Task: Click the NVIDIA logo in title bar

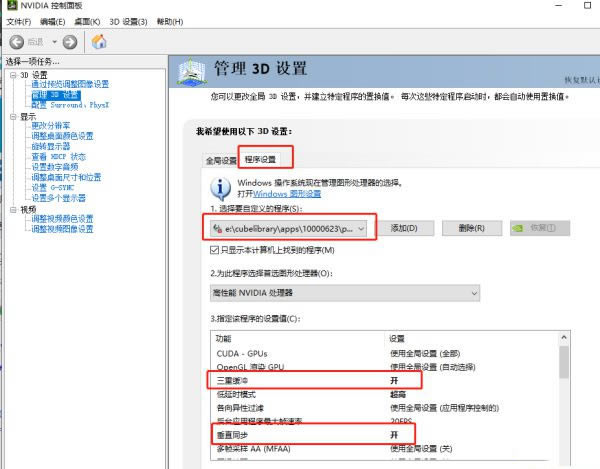Action: (9, 6)
